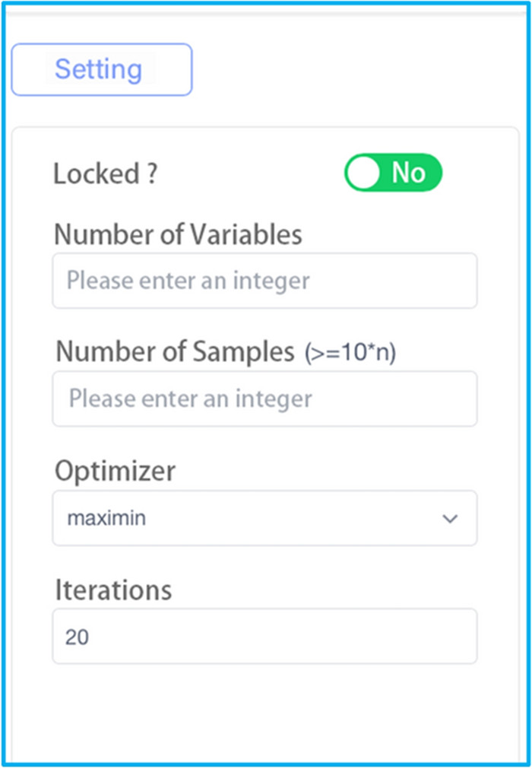The width and height of the screenshot is (532, 769).
Task: Click the "Number of Samples" label
Action: coord(175,352)
